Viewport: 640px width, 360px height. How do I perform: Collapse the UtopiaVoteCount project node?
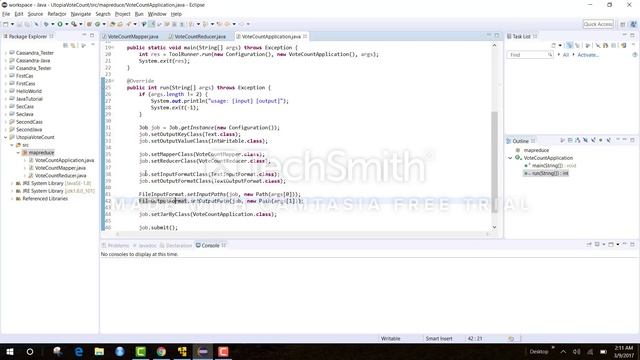coord(6,137)
